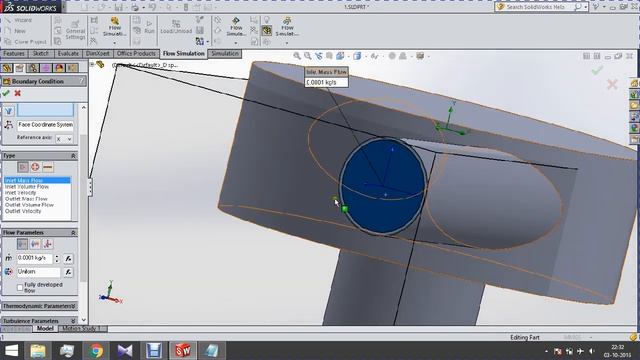Click the Run solver button
The height and width of the screenshot is (360, 640).
point(149,27)
